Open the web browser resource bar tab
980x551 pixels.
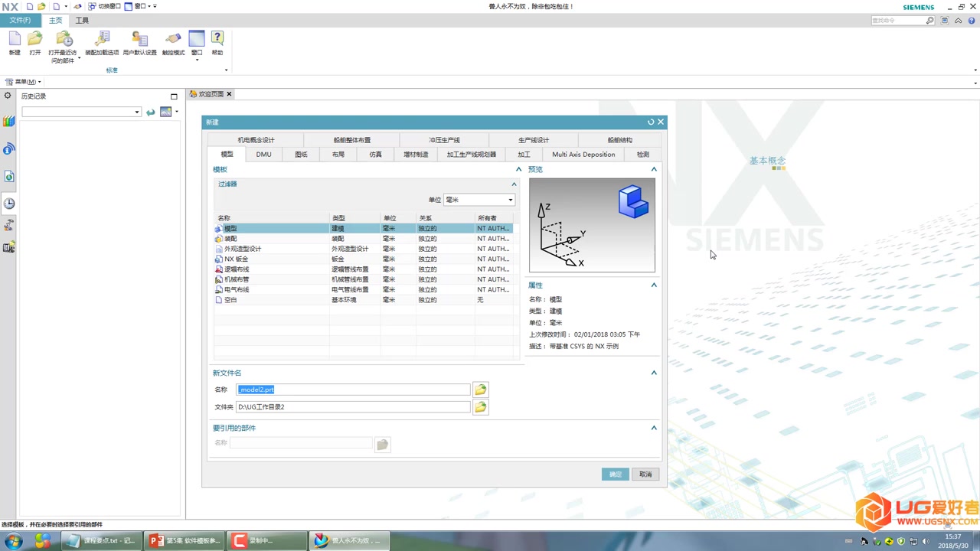coord(9,177)
